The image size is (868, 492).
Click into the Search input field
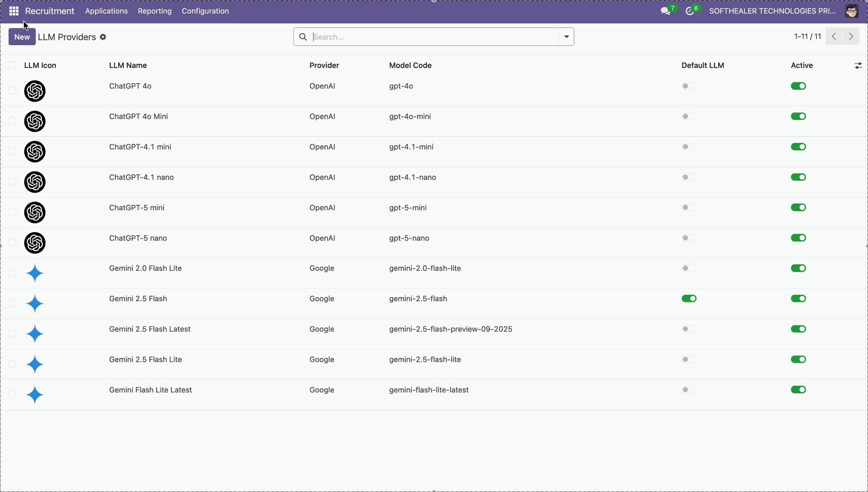pyautogui.click(x=434, y=37)
